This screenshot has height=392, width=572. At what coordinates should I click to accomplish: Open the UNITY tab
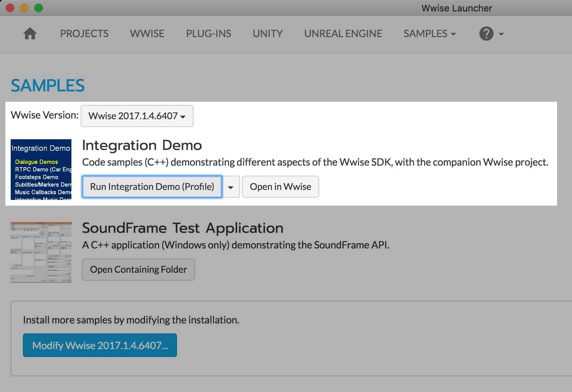click(x=267, y=34)
